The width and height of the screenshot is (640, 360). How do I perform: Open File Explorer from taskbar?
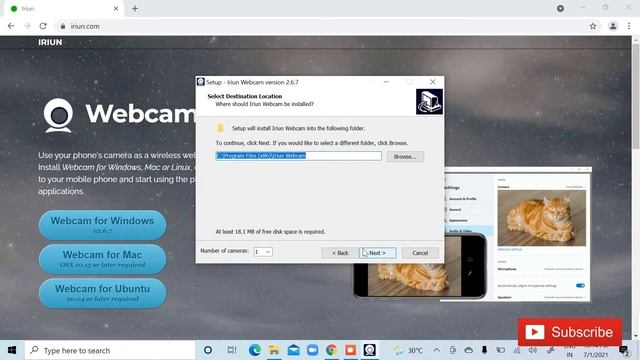click(274, 350)
